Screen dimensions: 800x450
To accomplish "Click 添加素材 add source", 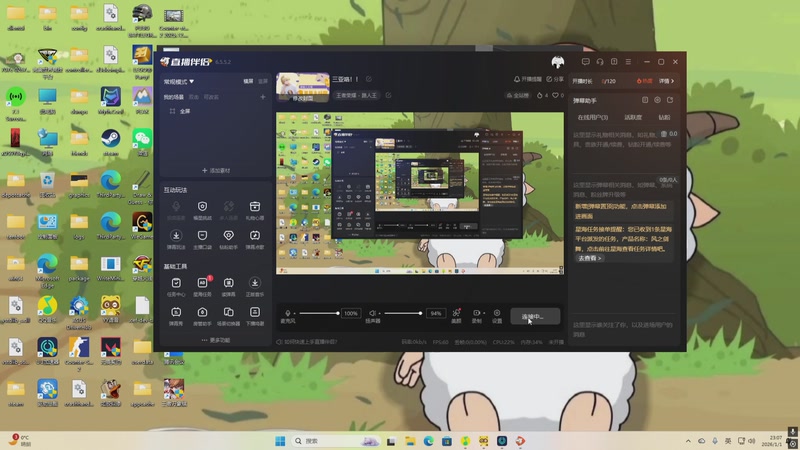I will click(x=216, y=170).
